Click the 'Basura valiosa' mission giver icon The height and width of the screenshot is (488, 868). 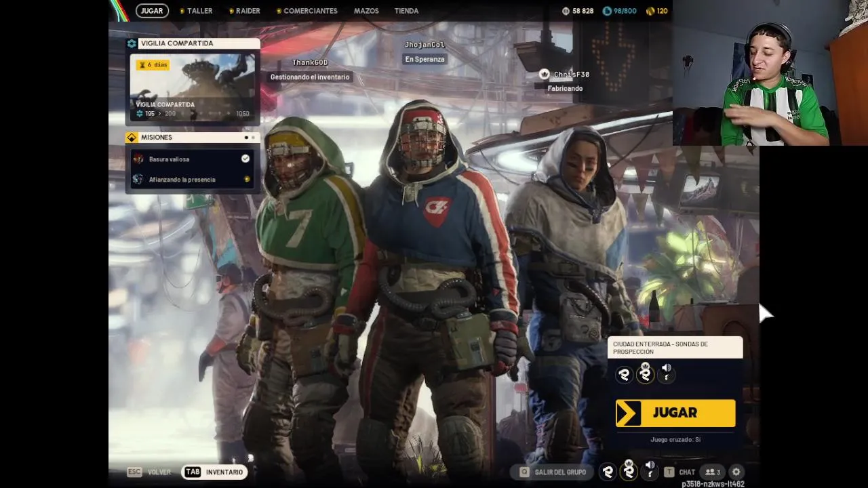tap(138, 159)
